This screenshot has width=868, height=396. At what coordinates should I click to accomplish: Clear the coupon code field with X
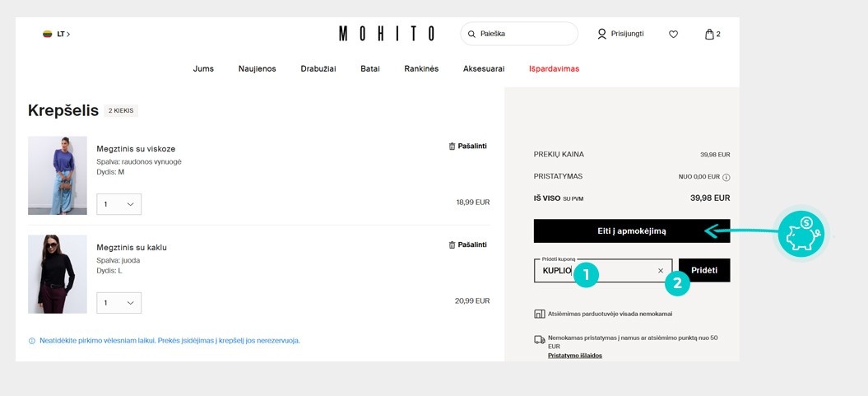pos(660,271)
